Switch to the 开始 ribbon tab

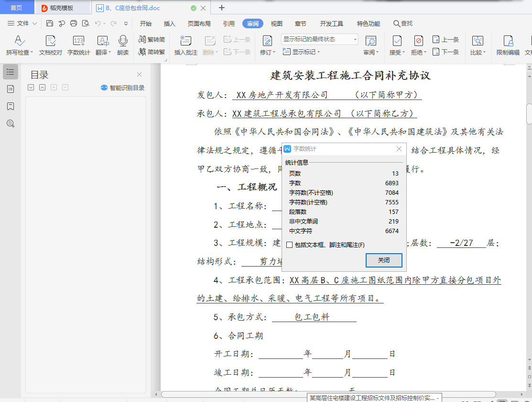pyautogui.click(x=146, y=23)
